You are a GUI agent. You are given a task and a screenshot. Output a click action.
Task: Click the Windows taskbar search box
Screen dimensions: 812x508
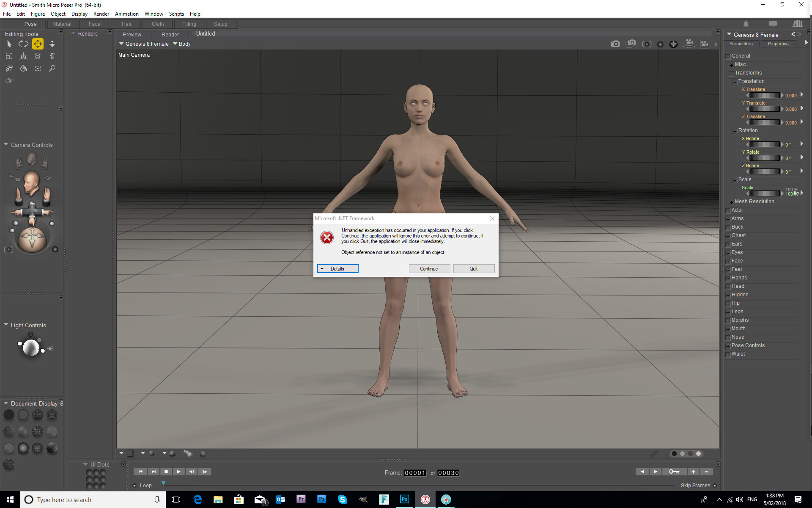pyautogui.click(x=93, y=500)
